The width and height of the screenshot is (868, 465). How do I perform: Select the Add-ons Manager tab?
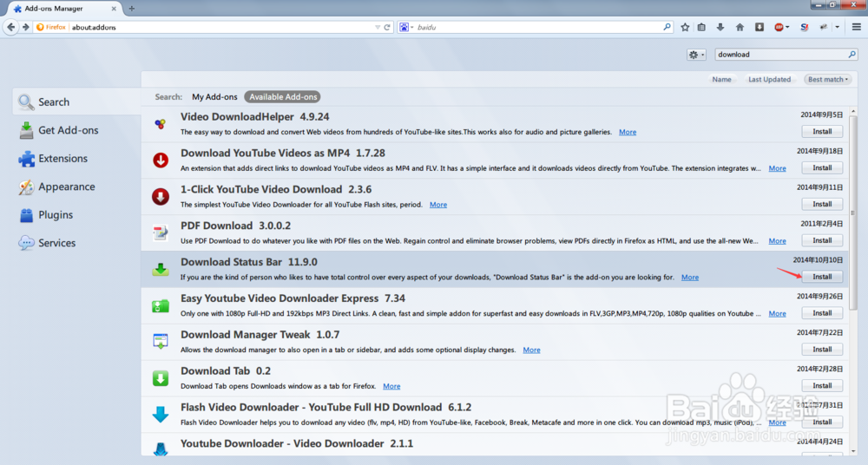[64, 9]
